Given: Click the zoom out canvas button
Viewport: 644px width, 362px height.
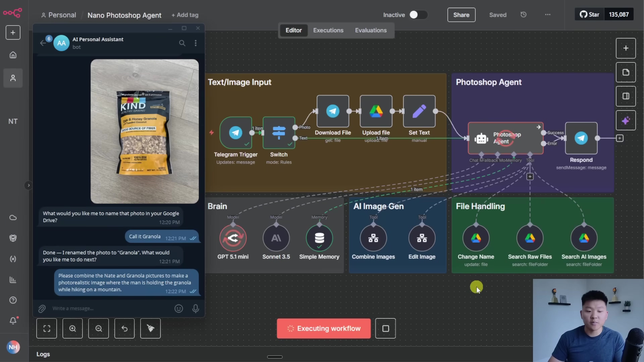Looking at the screenshot, I should [99, 328].
